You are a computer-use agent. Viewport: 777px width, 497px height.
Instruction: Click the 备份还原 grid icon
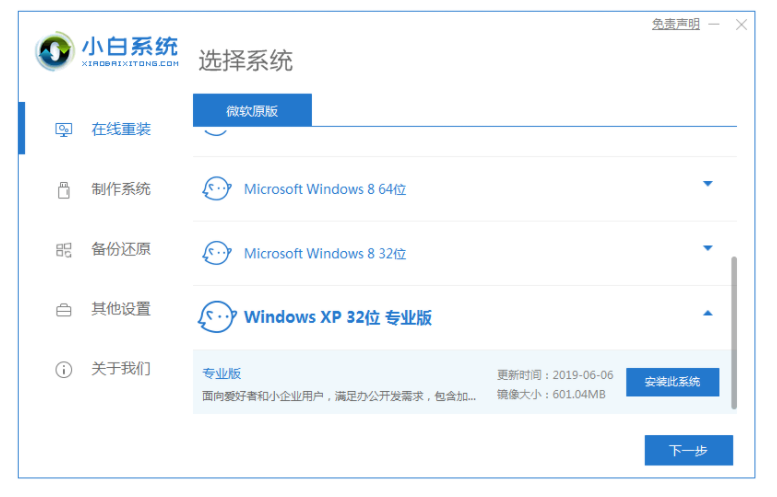64,249
